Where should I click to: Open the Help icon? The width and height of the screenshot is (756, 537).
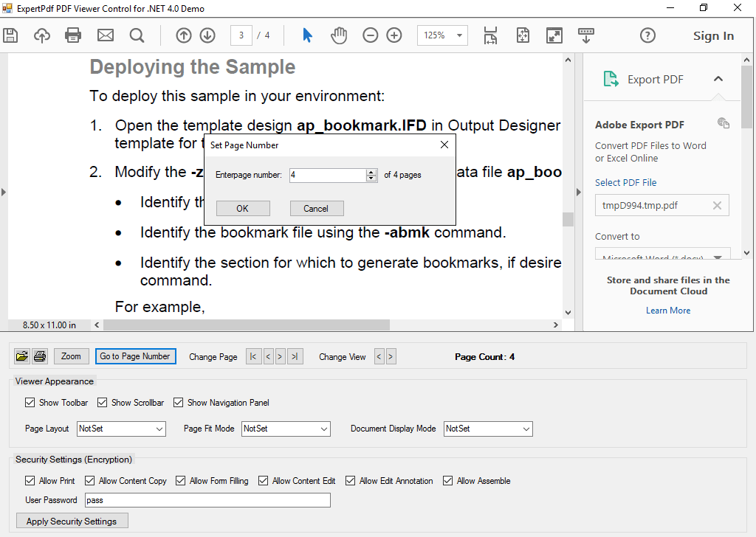point(647,35)
